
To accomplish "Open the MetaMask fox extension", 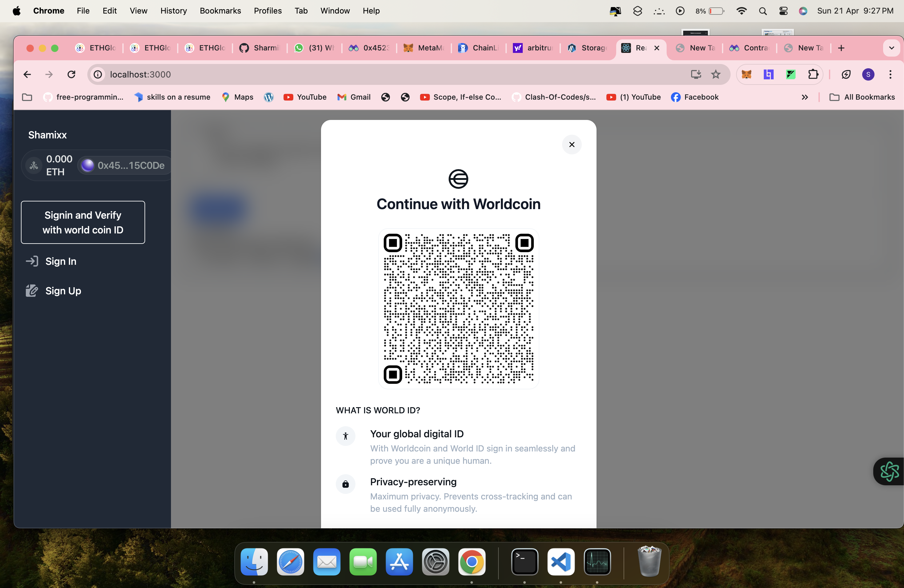I will pyautogui.click(x=746, y=74).
